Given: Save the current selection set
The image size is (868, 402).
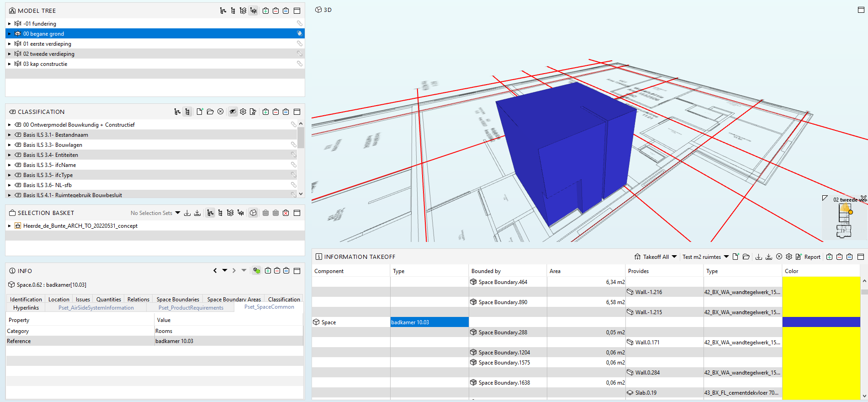Looking at the screenshot, I should coord(187,213).
